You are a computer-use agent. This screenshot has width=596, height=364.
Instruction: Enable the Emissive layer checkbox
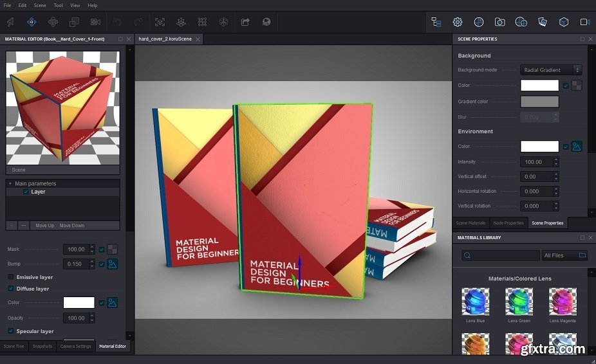[x=11, y=277]
